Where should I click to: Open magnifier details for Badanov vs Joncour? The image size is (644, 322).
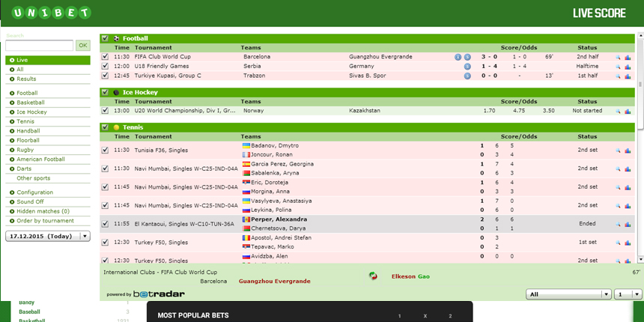pyautogui.click(x=618, y=151)
